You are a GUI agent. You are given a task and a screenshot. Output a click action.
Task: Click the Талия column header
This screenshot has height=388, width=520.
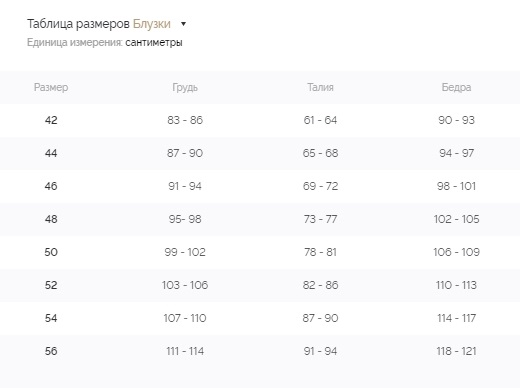point(320,87)
